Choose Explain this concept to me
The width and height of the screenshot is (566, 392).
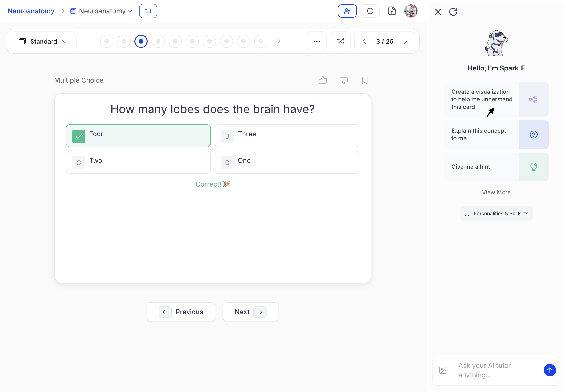pyautogui.click(x=496, y=134)
